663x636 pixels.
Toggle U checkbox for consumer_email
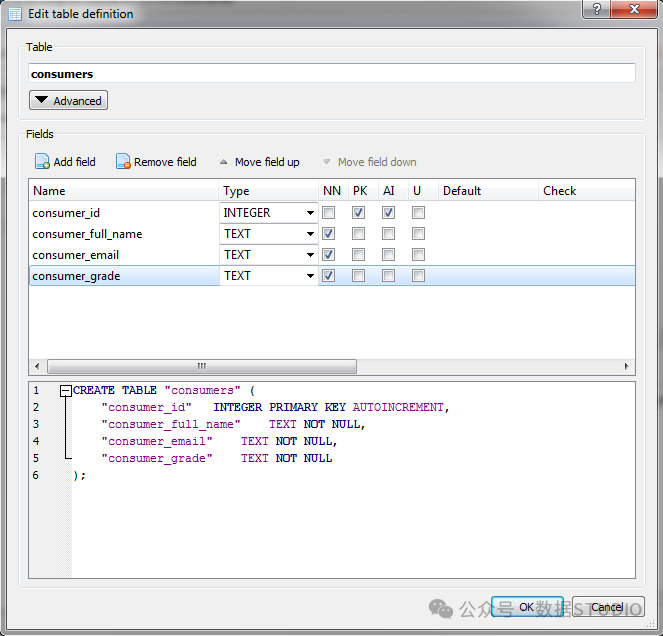[x=419, y=255]
